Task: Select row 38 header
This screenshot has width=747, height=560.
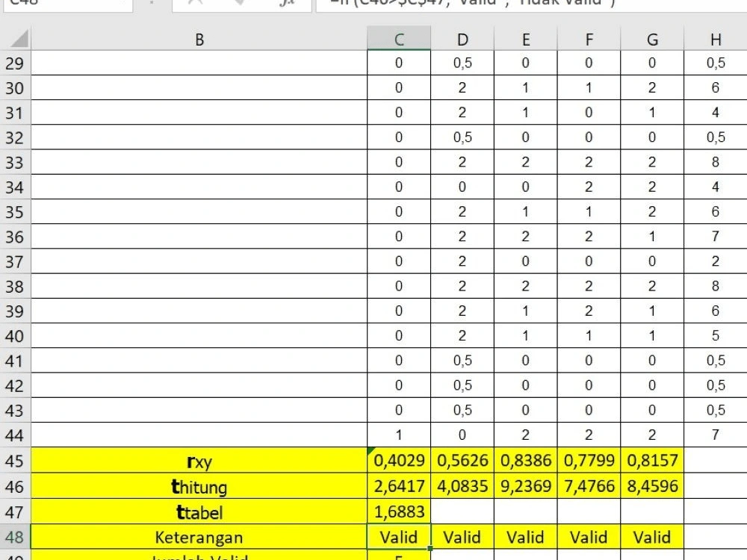Action: (x=15, y=286)
